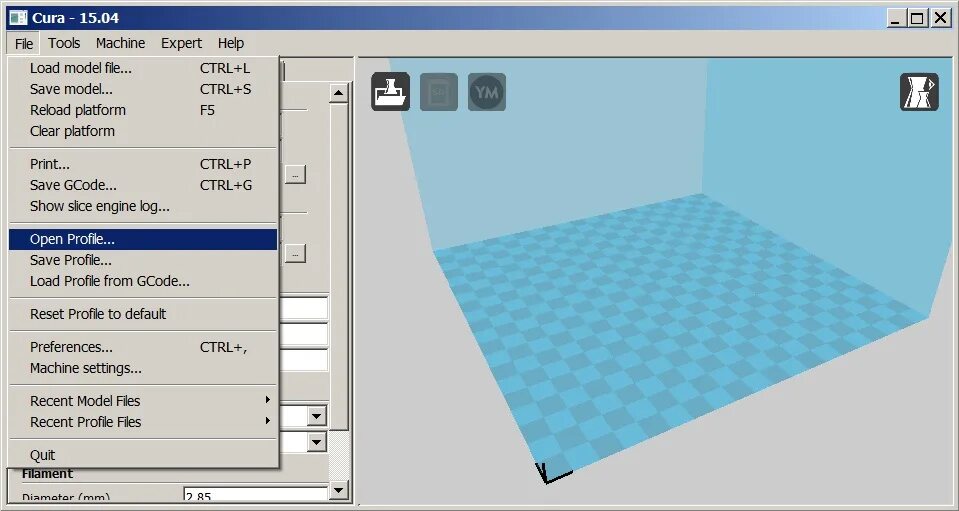
Task: Open Show slice engine log...
Action: click(x=143, y=206)
